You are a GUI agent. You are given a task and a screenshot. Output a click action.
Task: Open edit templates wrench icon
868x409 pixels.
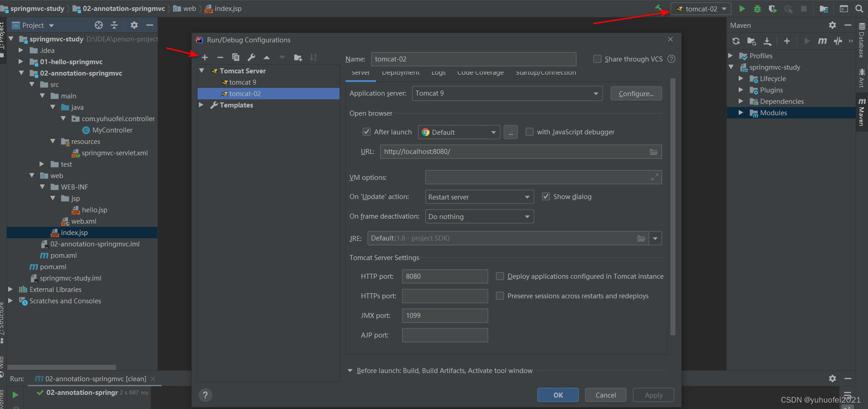pyautogui.click(x=251, y=57)
